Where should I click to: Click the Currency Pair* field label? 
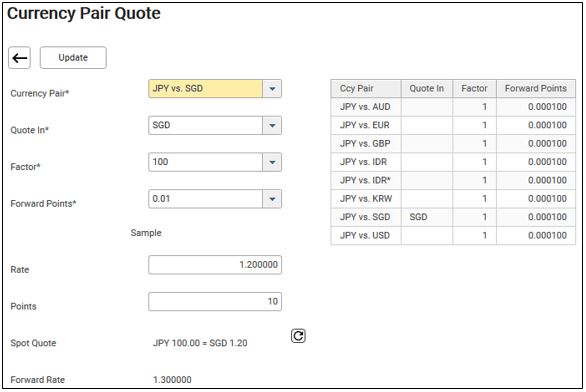tap(40, 93)
